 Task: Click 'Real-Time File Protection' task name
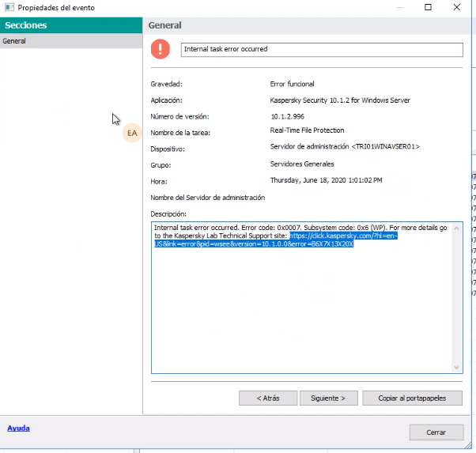(307, 130)
